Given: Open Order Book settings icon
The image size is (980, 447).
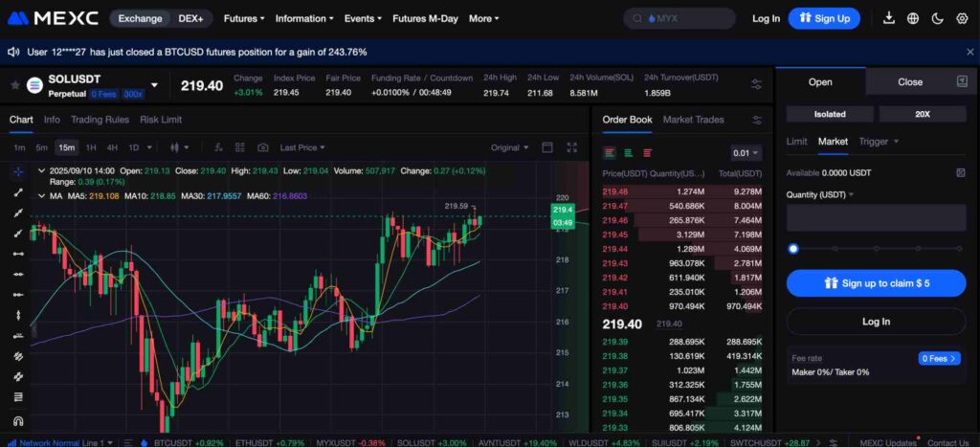Looking at the screenshot, I should 757,120.
